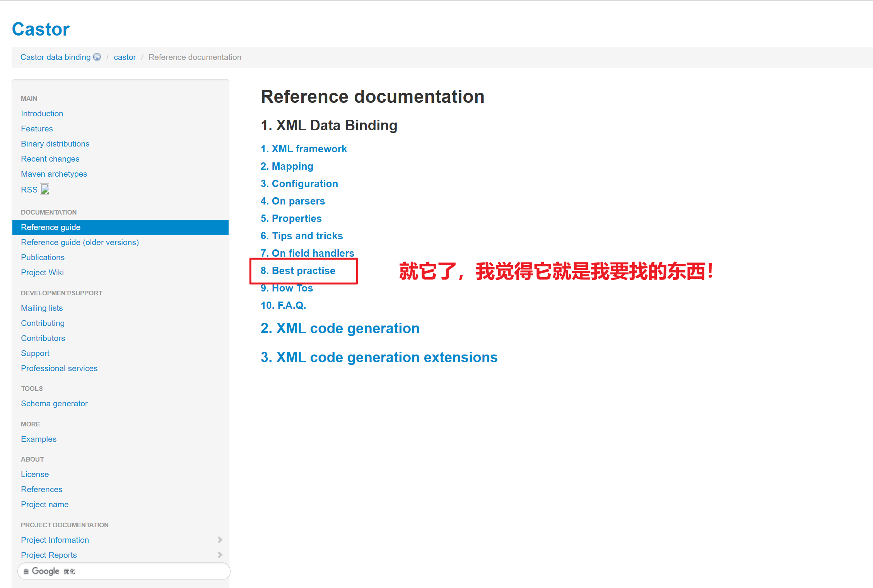Go to castor breadcrumb link
This screenshot has height=588, width=873.
(x=125, y=57)
